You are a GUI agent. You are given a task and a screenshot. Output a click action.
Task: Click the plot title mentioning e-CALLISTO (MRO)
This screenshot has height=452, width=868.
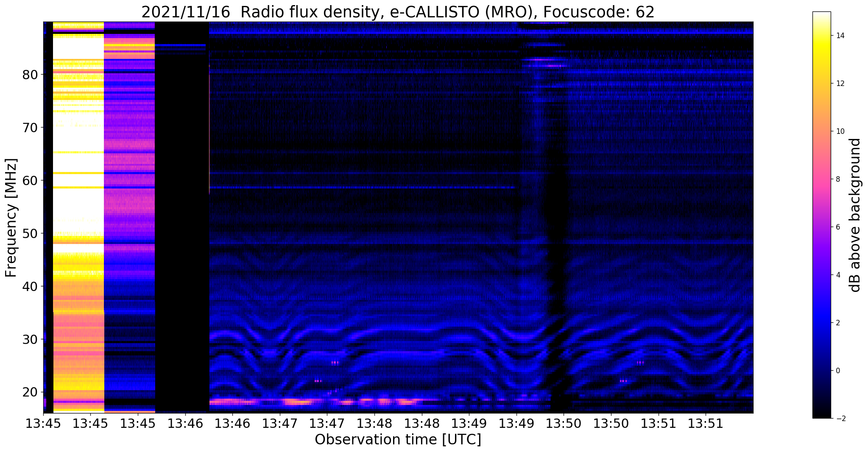[x=398, y=12]
